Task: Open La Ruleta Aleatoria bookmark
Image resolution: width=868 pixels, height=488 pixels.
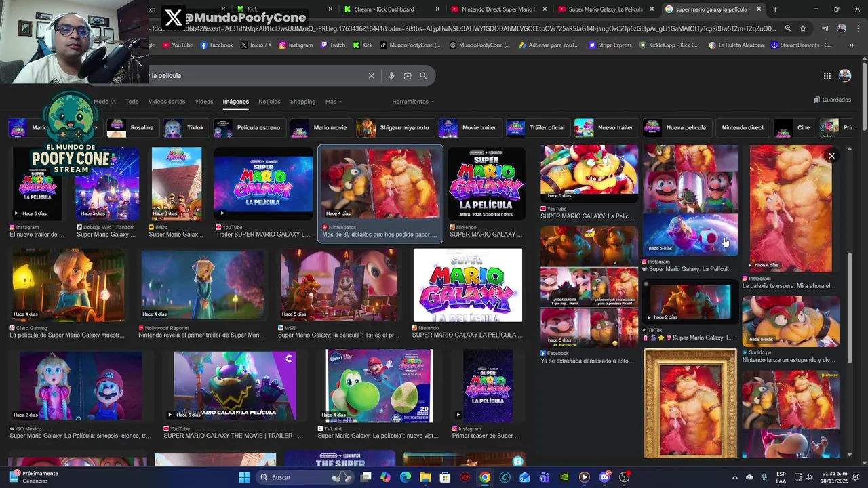Action: click(736, 45)
